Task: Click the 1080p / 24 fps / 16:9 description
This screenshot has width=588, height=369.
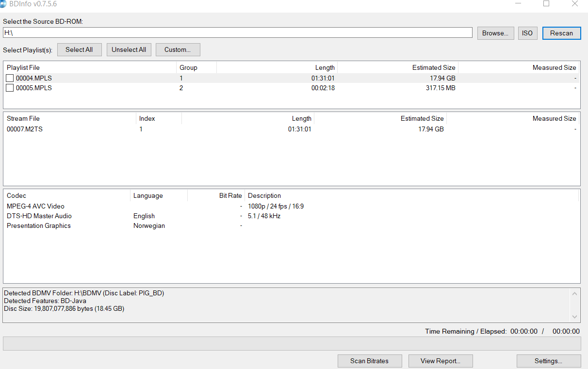Action: tap(276, 206)
